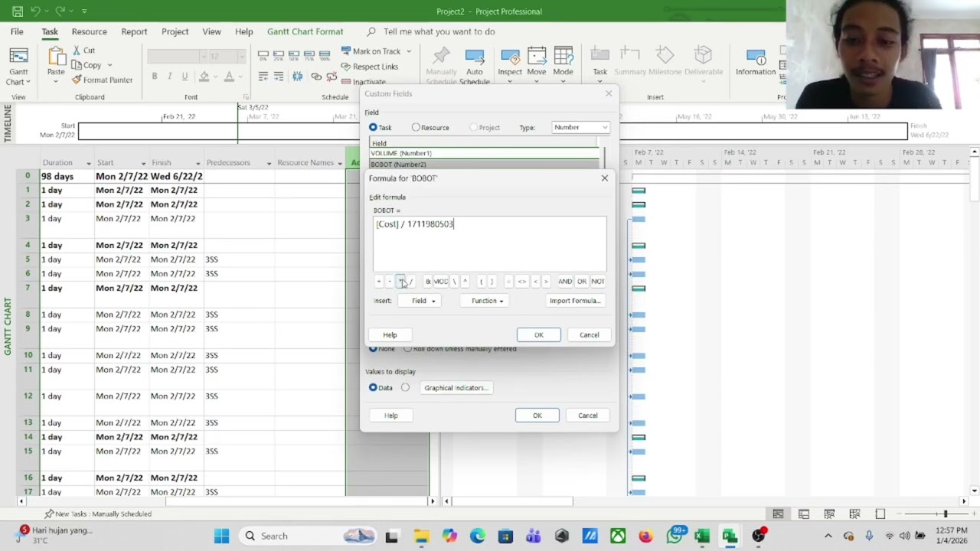Click the Information icon in ribbon

tap(756, 58)
